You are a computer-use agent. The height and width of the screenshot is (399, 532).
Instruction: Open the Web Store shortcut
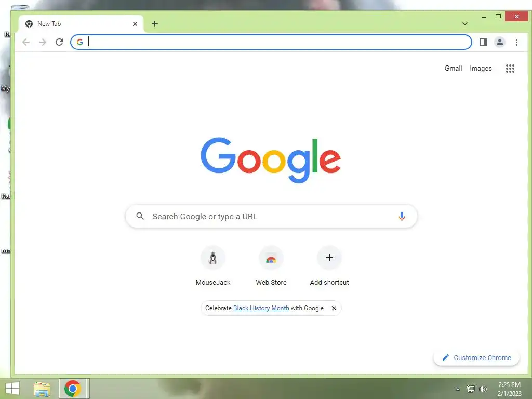tap(271, 266)
